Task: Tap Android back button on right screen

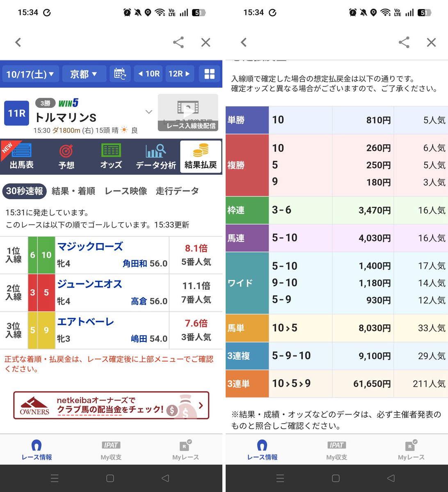Action: pos(391,478)
